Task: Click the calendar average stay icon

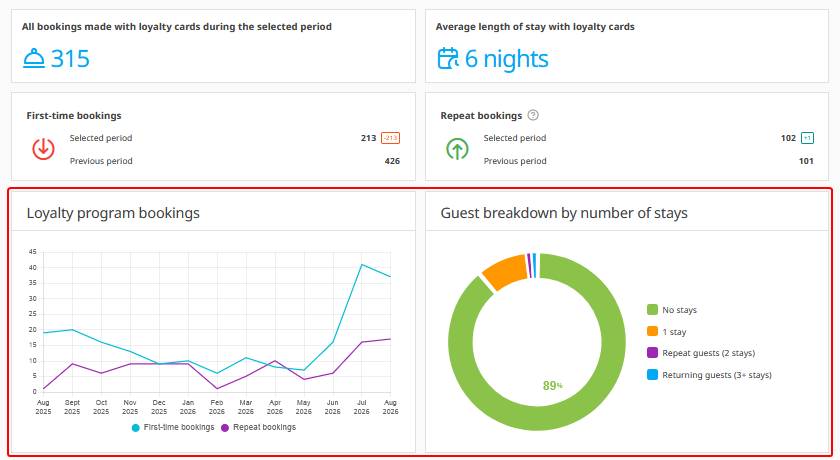Action: click(448, 58)
